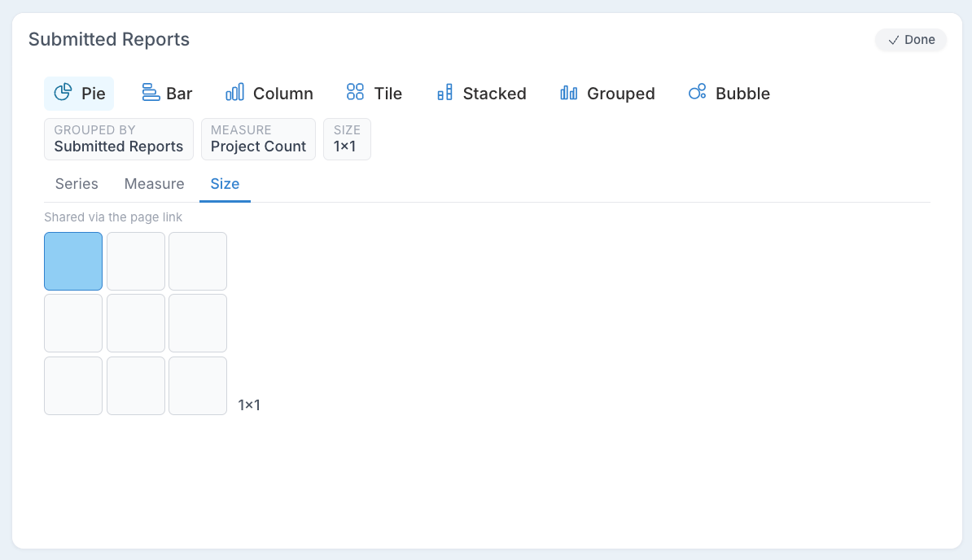Image resolution: width=972 pixels, height=560 pixels.
Task: Select the center cell of the size grid
Action: point(136,323)
